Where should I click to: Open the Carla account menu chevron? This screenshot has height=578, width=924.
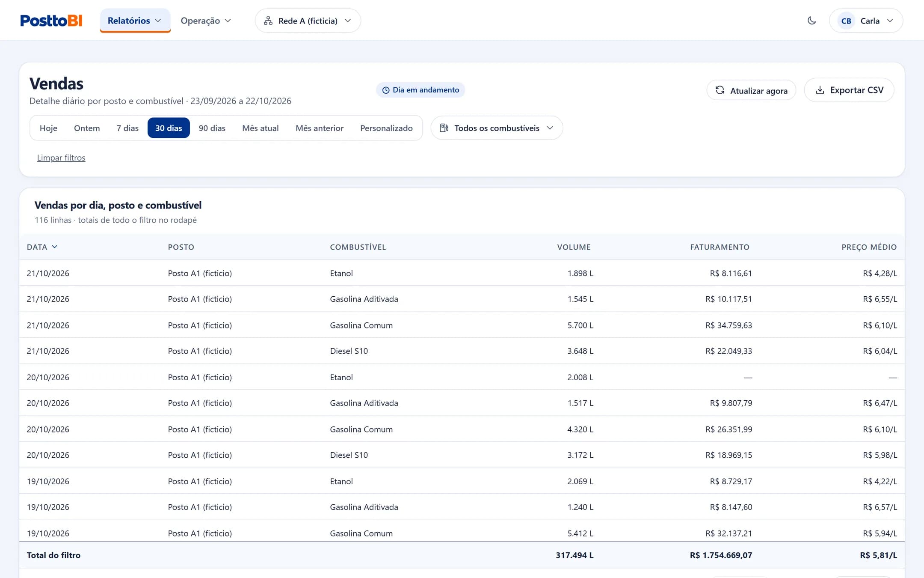pyautogui.click(x=890, y=21)
